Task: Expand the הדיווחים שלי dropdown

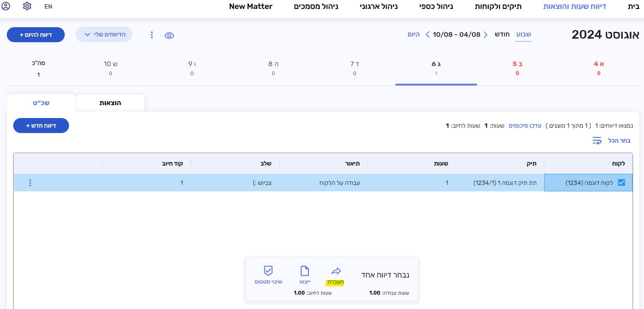Action: (104, 35)
